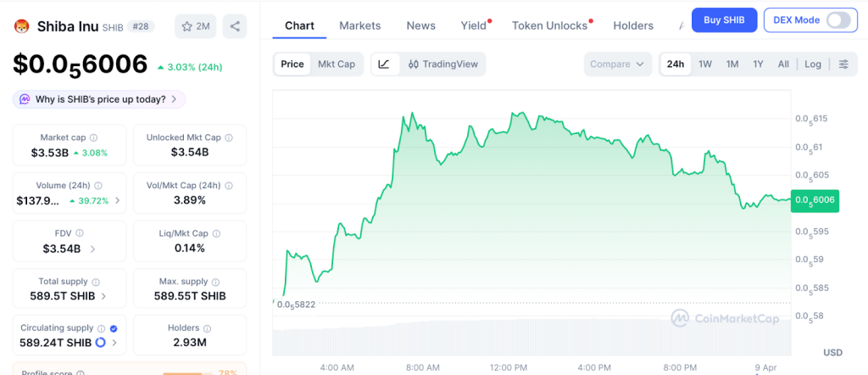Switch to line chart view icon
This screenshot has width=868, height=375.
point(384,64)
